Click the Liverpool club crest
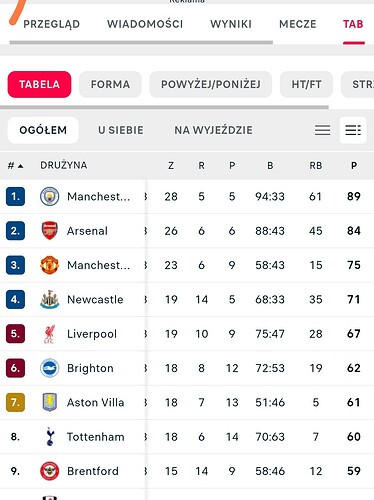The height and width of the screenshot is (500, 374). point(49,334)
